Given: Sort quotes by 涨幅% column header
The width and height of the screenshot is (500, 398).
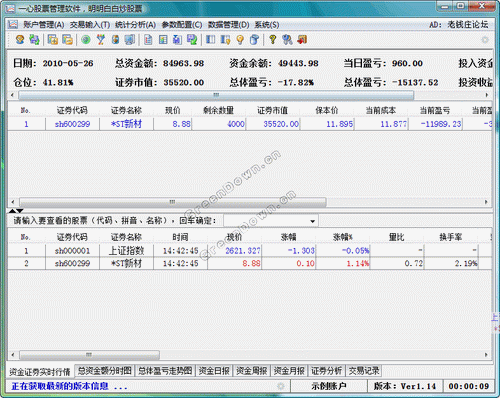Looking at the screenshot, I should [343, 237].
